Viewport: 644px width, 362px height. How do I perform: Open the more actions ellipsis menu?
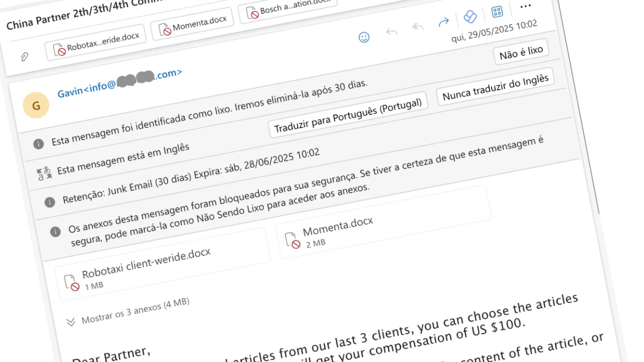(525, 6)
